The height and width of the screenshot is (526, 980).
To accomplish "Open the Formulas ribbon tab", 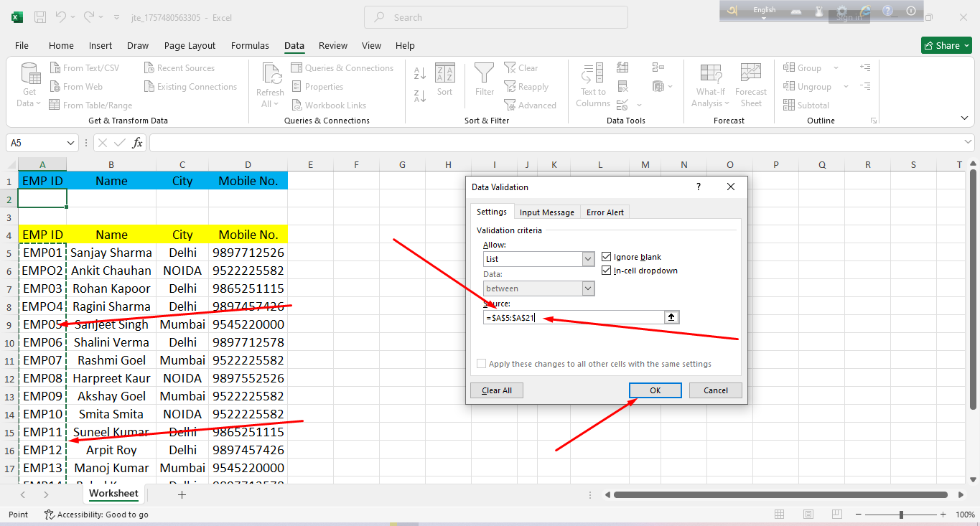I will tap(250, 45).
